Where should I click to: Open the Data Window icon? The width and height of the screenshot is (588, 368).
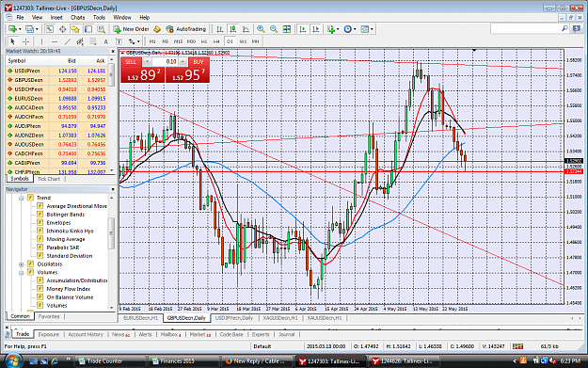click(62, 29)
